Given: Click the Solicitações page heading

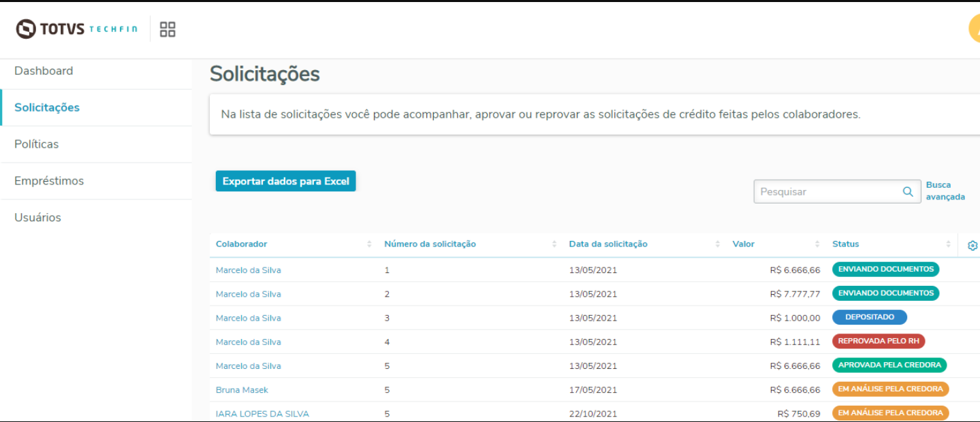Looking at the screenshot, I should point(265,74).
